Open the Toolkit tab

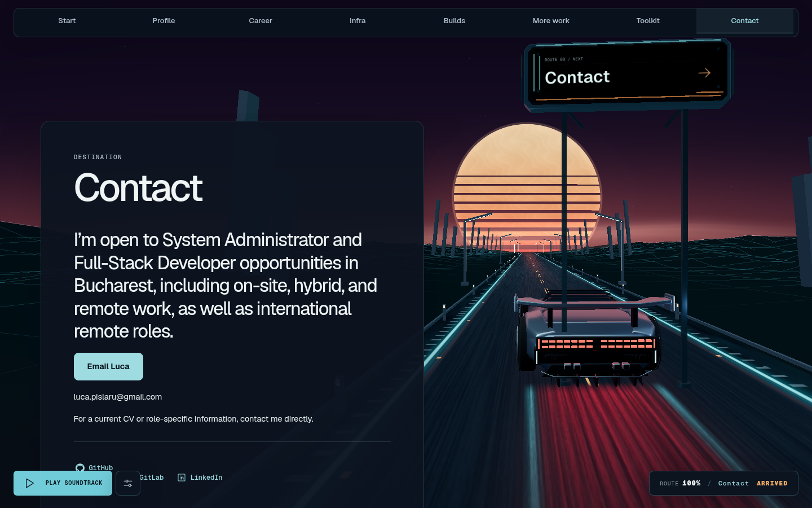[648, 21]
